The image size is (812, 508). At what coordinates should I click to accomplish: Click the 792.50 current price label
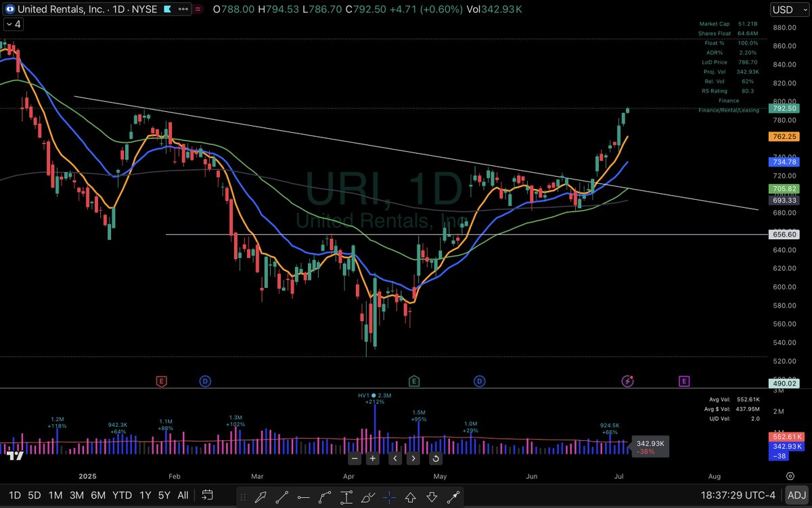[x=785, y=108]
